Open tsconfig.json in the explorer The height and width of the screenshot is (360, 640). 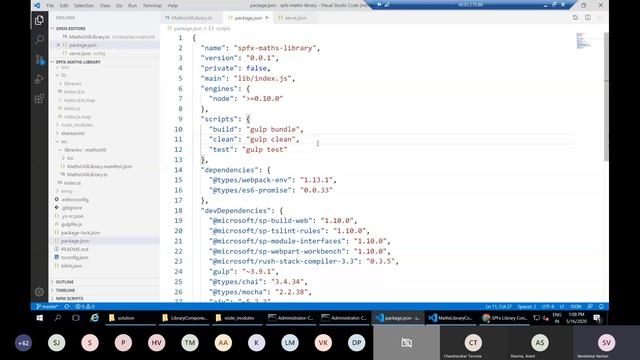coord(75,258)
